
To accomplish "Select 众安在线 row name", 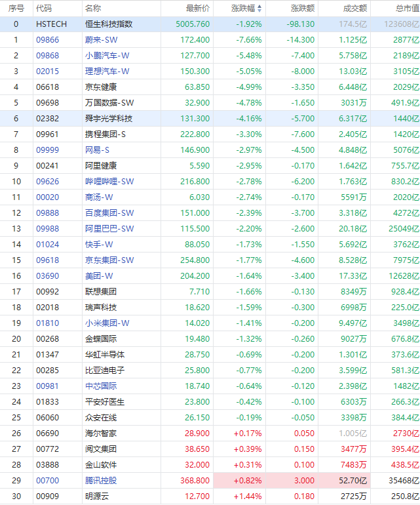I will (x=101, y=418).
